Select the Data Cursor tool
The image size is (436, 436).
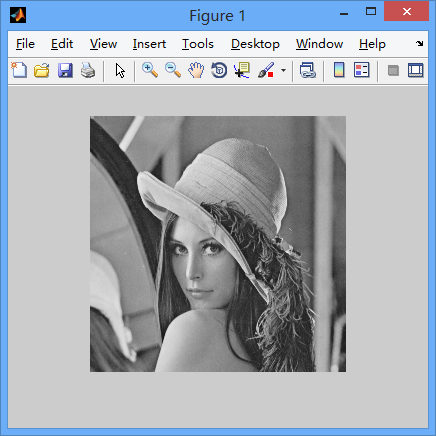click(x=242, y=70)
